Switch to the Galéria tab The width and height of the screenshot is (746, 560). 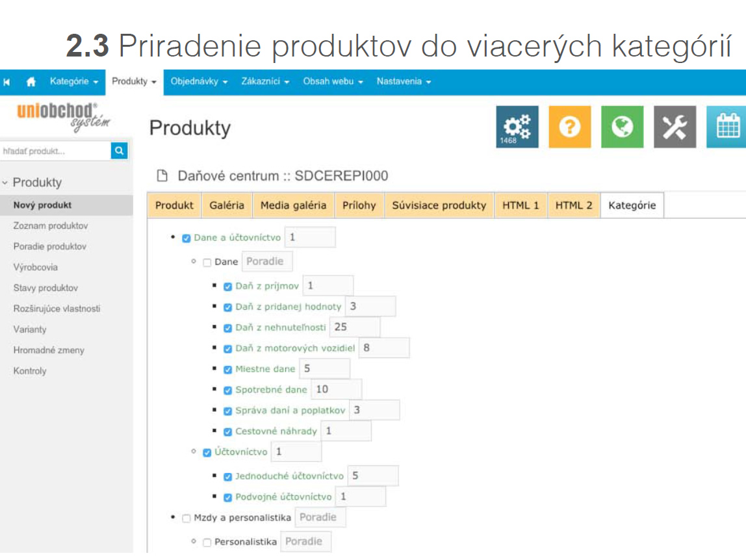(227, 205)
